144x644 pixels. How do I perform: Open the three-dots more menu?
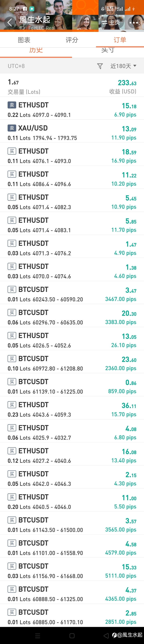[x=134, y=22]
